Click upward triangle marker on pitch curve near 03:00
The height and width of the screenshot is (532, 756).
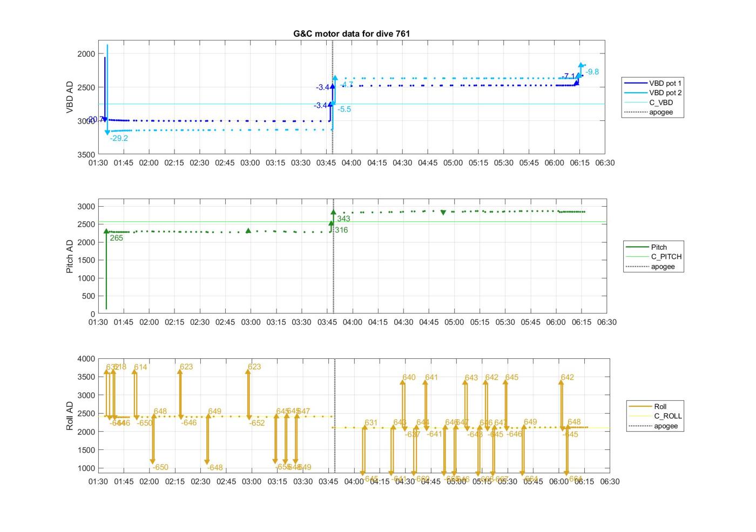click(x=248, y=231)
